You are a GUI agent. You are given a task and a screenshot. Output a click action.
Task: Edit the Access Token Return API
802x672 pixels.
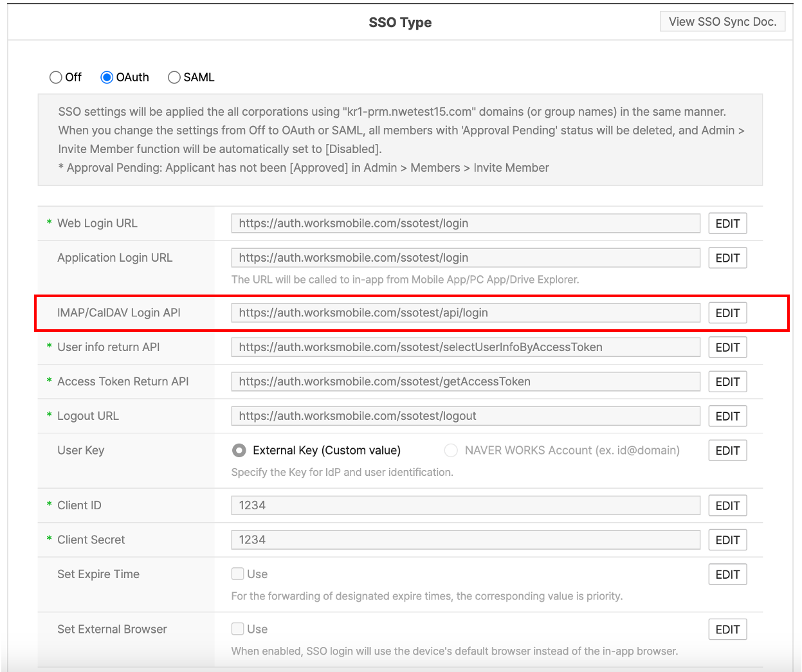(x=727, y=382)
